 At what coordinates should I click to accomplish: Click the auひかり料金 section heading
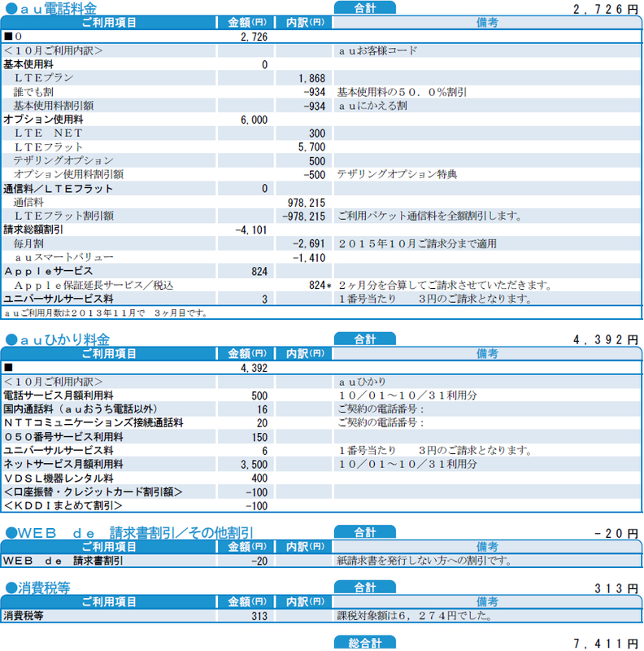pos(58,339)
